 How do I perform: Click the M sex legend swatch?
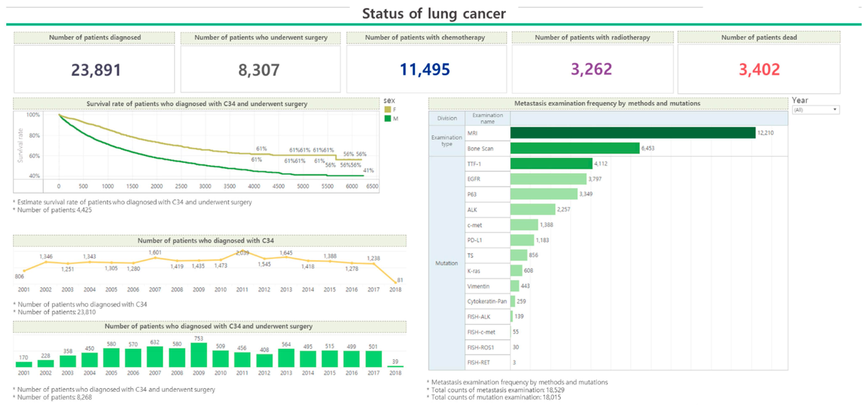(388, 118)
